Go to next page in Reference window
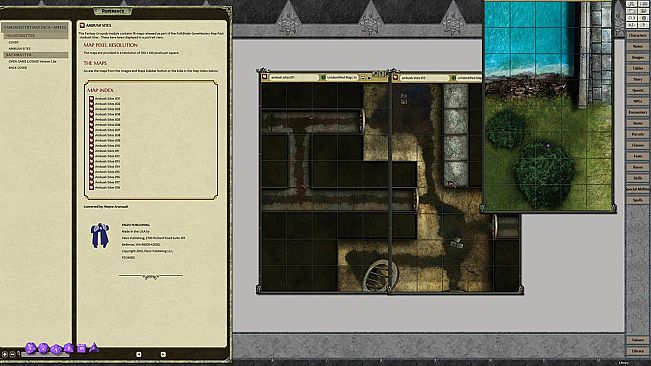Viewport: 651px width, 366px height. (163, 354)
